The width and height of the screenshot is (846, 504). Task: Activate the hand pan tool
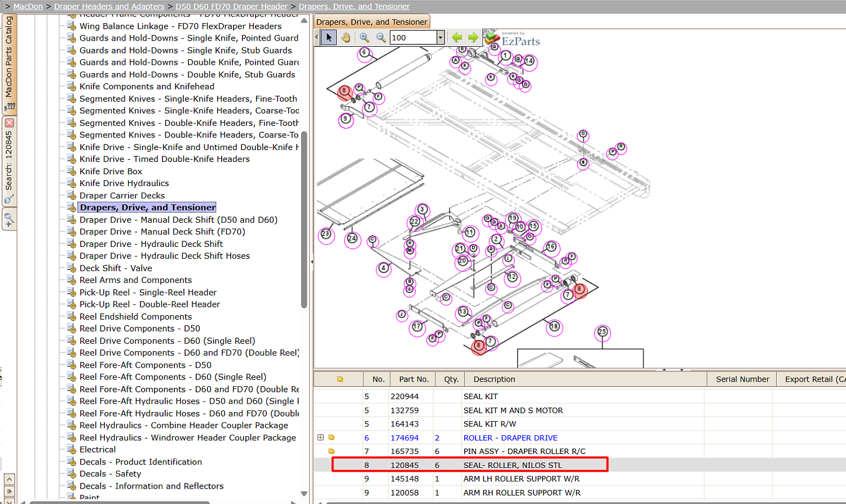coord(345,37)
